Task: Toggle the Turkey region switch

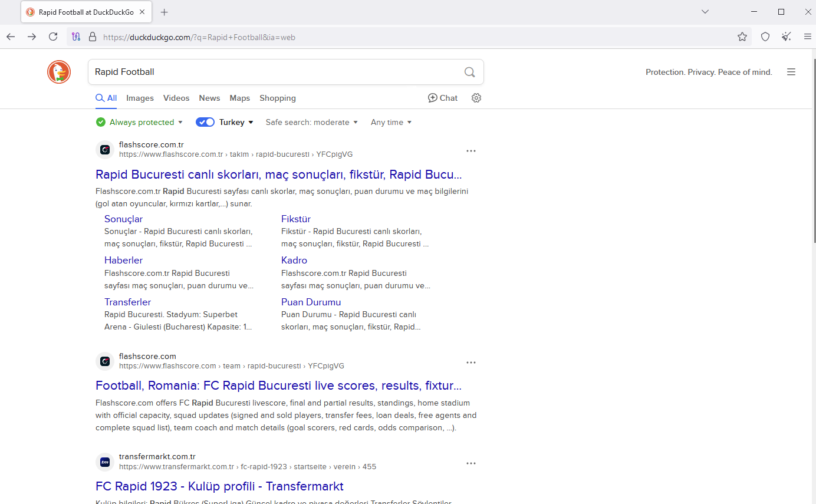Action: [205, 122]
